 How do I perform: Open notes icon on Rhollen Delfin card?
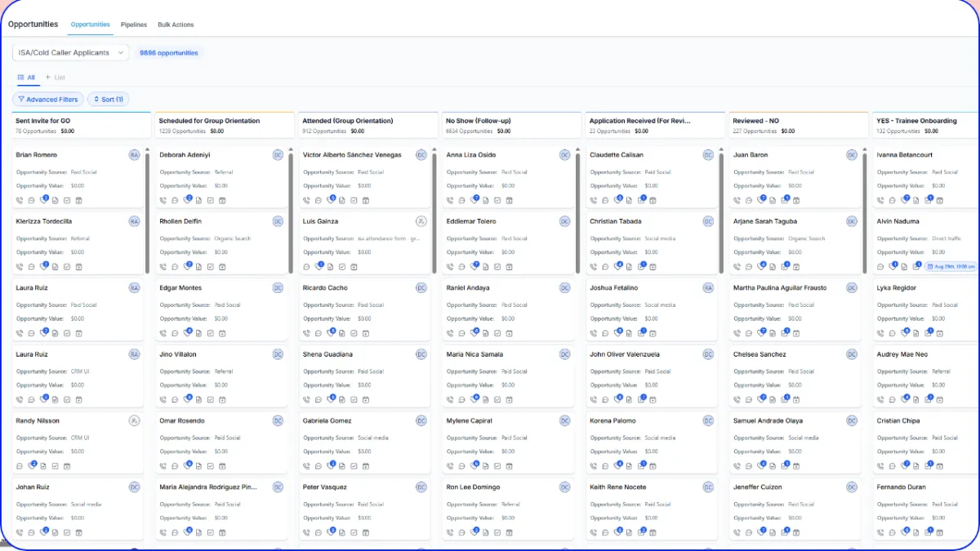(199, 266)
